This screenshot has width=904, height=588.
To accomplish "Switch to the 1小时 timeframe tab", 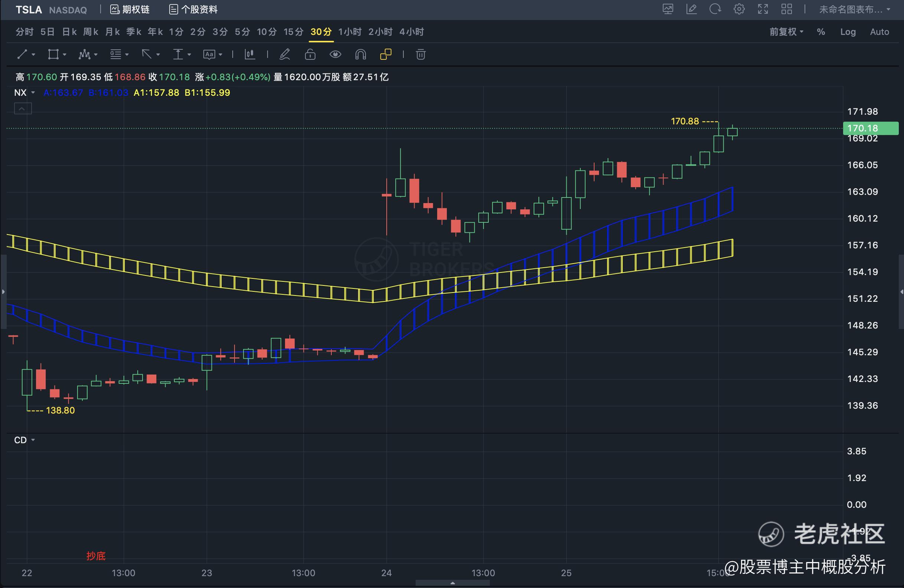I will coord(350,32).
